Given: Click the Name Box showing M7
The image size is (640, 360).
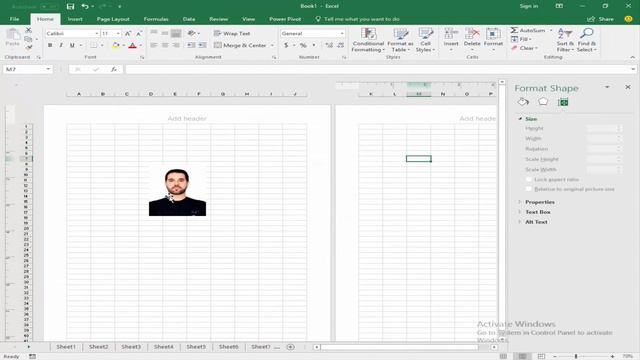Looking at the screenshot, I should pyautogui.click(x=27, y=69).
